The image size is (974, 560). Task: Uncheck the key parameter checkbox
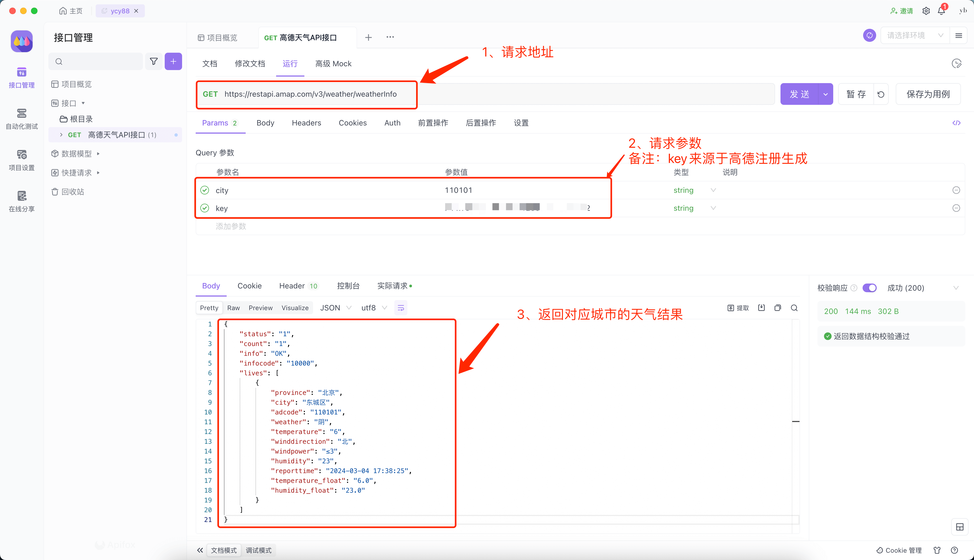tap(205, 208)
